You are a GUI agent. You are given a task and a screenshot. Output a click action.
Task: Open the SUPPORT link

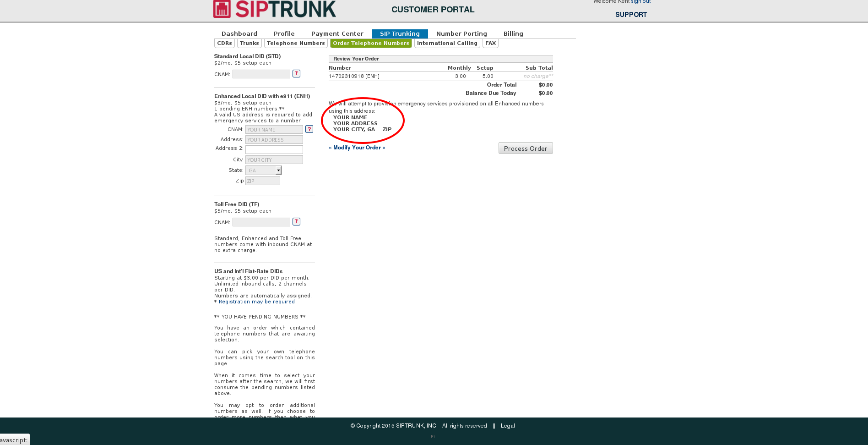tap(631, 15)
